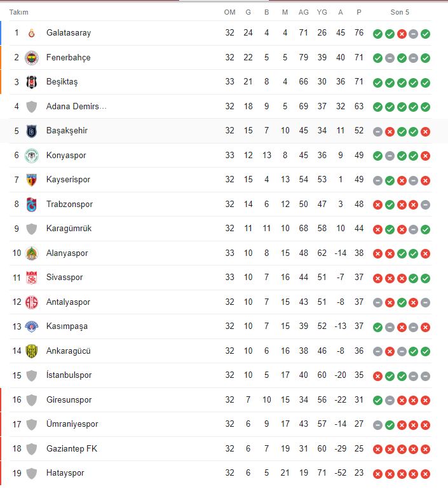This screenshot has width=448, height=489.
Task: Click the Galatasaray club logo
Action: tap(32, 33)
